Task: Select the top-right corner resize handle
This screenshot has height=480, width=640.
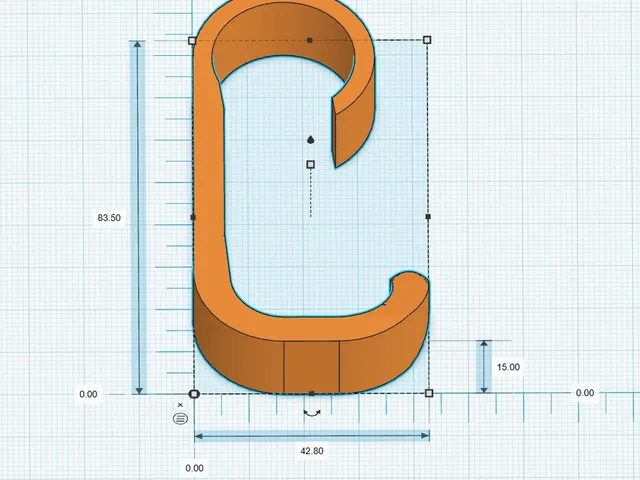Action: (427, 40)
